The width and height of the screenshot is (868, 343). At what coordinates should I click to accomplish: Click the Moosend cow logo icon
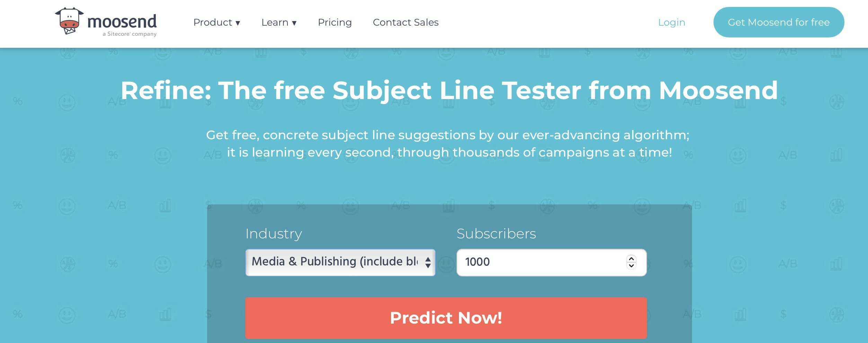pyautogui.click(x=69, y=21)
